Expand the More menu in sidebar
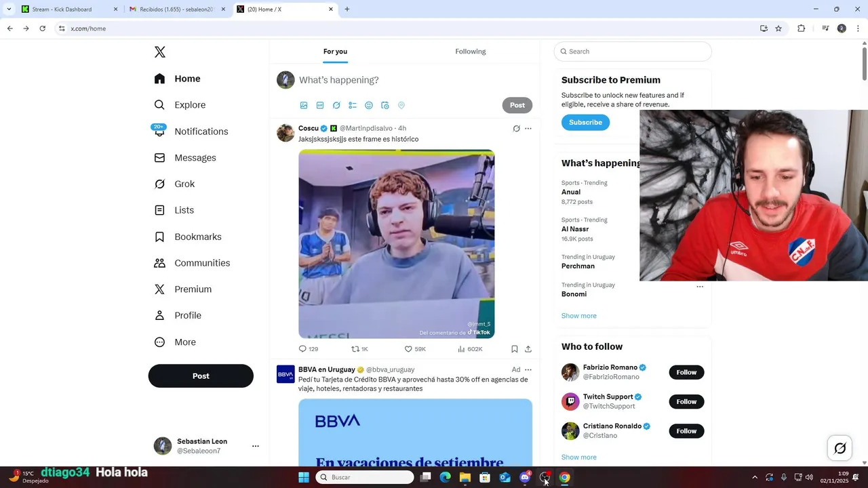 175,342
